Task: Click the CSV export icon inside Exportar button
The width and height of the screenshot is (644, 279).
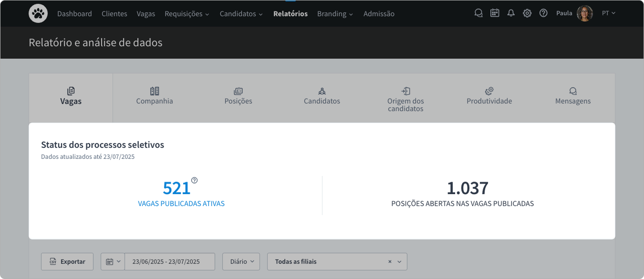Action: [54, 261]
